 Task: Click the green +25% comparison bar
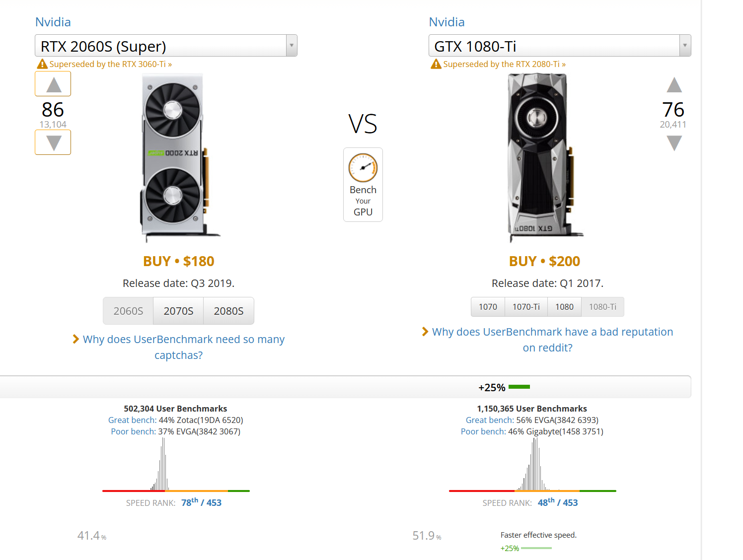pyautogui.click(x=520, y=387)
